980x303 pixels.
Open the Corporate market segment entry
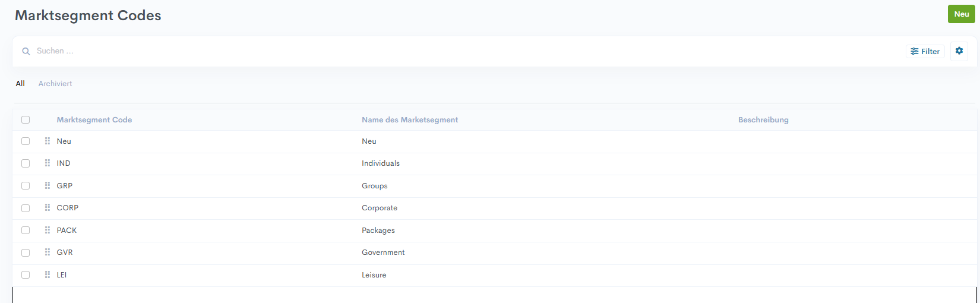pos(380,208)
